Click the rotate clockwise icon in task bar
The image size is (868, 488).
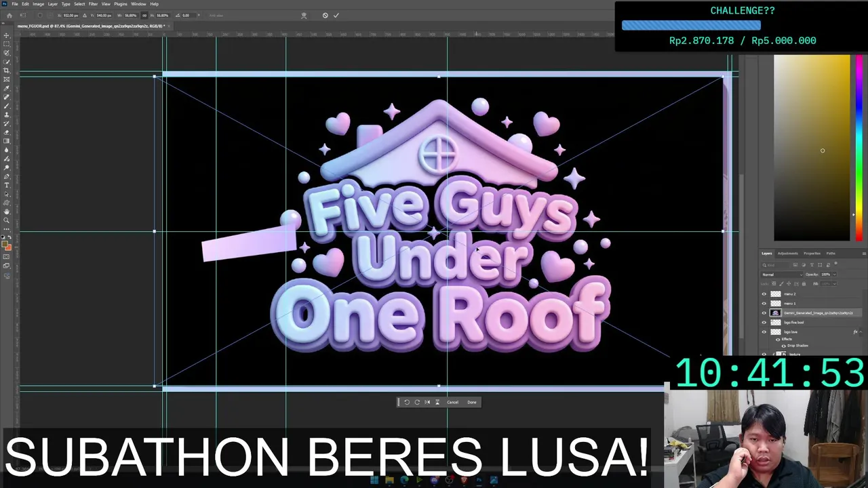pyautogui.click(x=417, y=402)
